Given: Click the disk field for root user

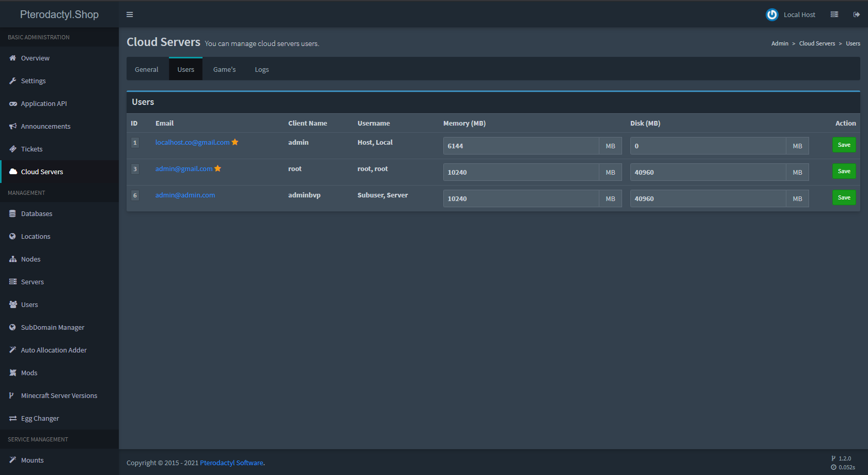Looking at the screenshot, I should 708,172.
